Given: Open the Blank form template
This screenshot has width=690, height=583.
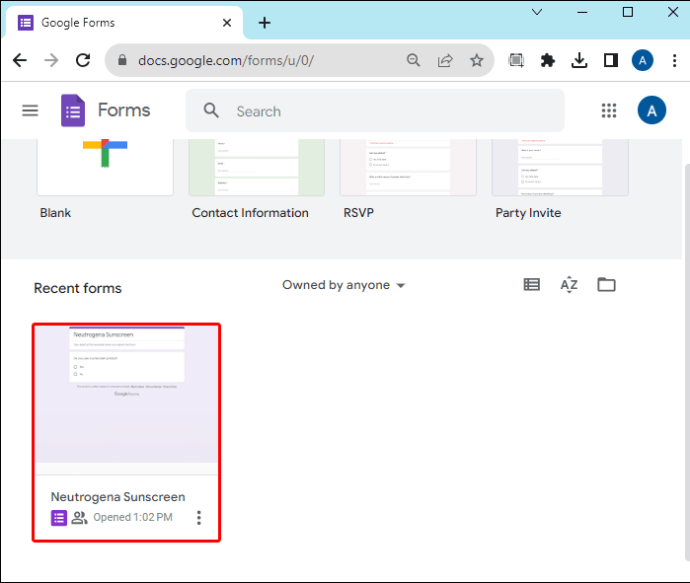Looking at the screenshot, I should click(105, 167).
